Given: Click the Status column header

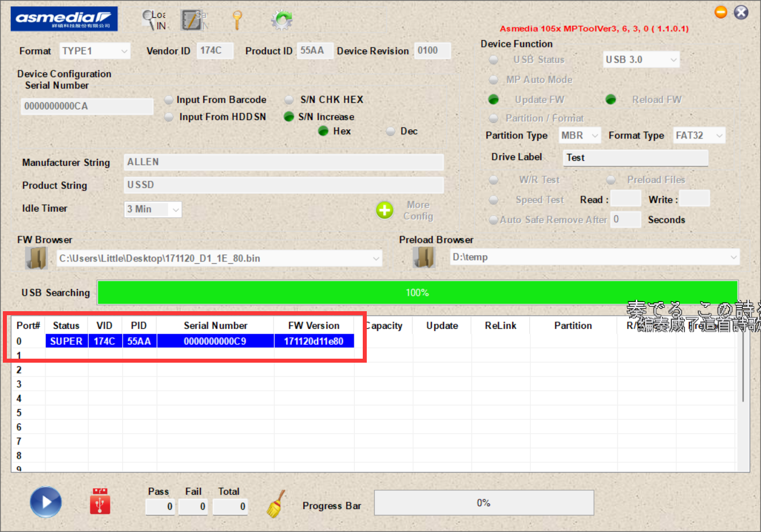Looking at the screenshot, I should click(66, 325).
